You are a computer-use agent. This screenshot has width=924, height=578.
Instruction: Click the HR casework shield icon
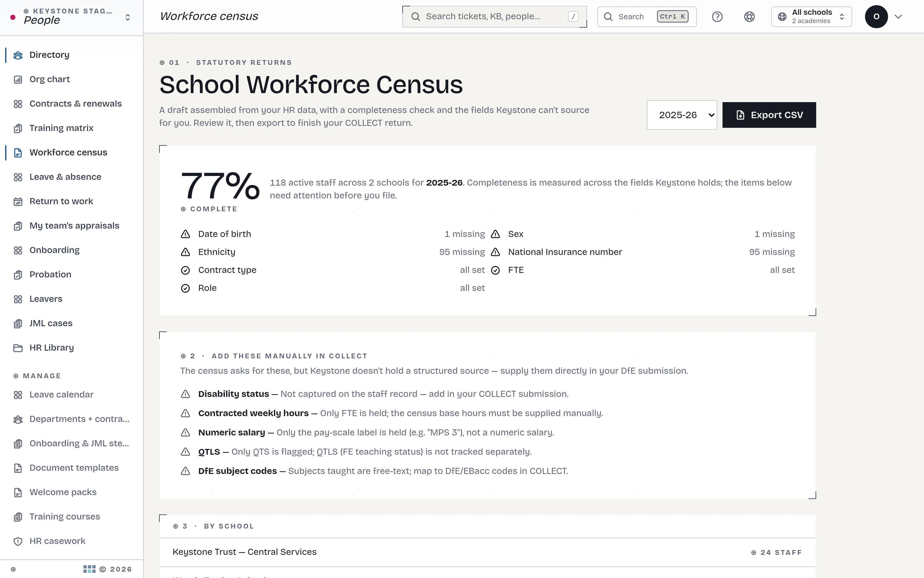click(x=18, y=541)
